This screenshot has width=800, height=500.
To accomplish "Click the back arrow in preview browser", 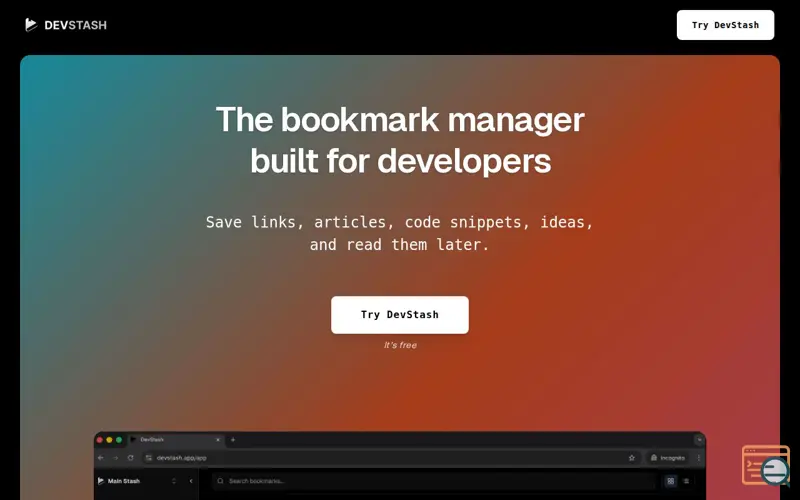I will click(101, 458).
